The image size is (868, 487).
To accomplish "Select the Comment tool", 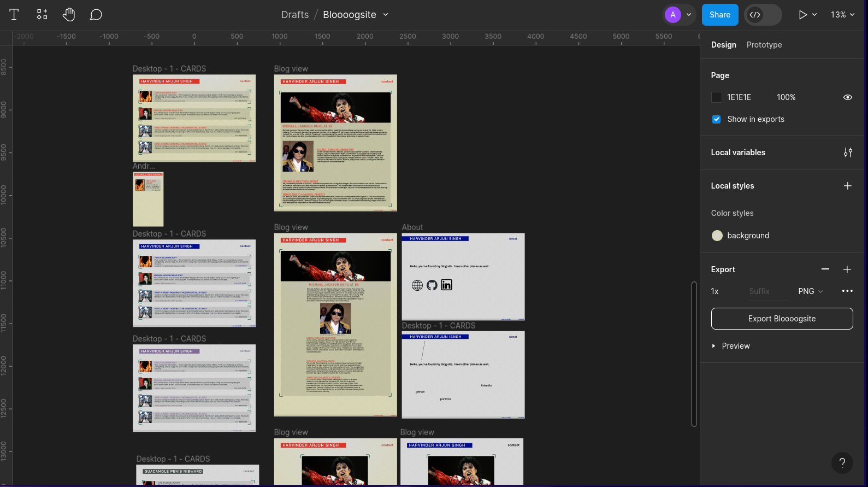I will pyautogui.click(x=96, y=15).
